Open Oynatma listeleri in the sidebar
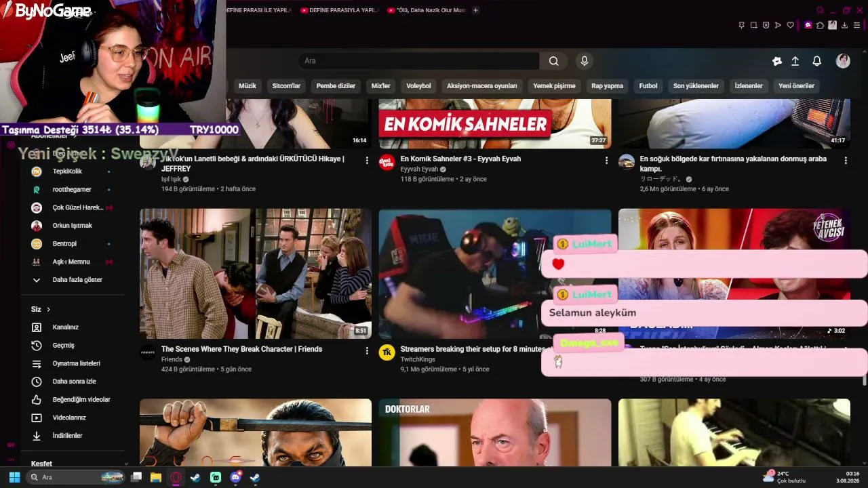The height and width of the screenshot is (488, 868). point(76,363)
